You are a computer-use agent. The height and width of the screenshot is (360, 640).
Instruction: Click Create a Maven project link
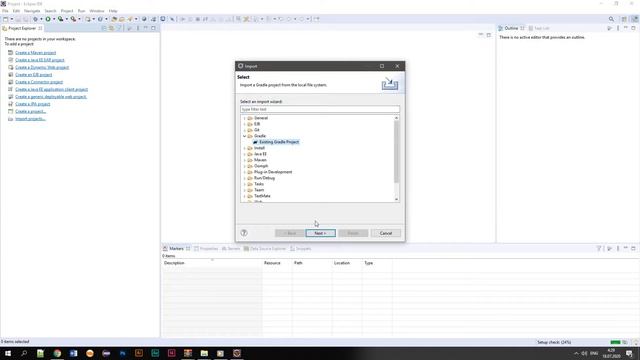tap(36, 53)
